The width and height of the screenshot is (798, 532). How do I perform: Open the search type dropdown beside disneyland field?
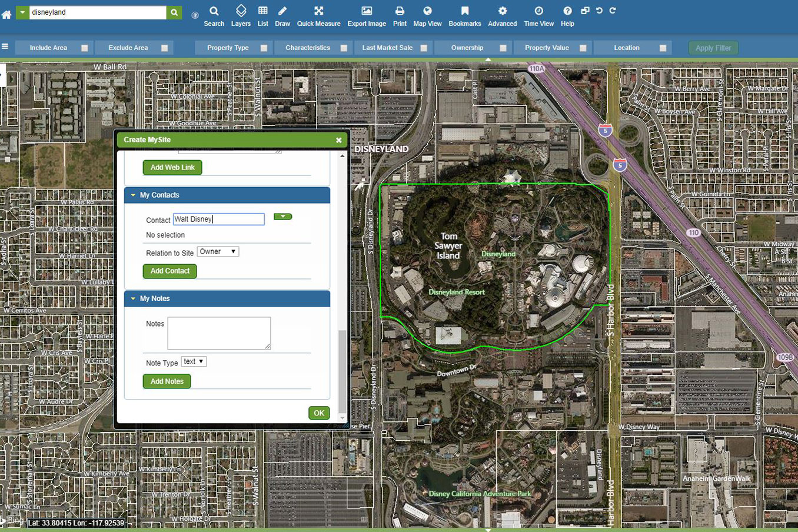coord(22,12)
